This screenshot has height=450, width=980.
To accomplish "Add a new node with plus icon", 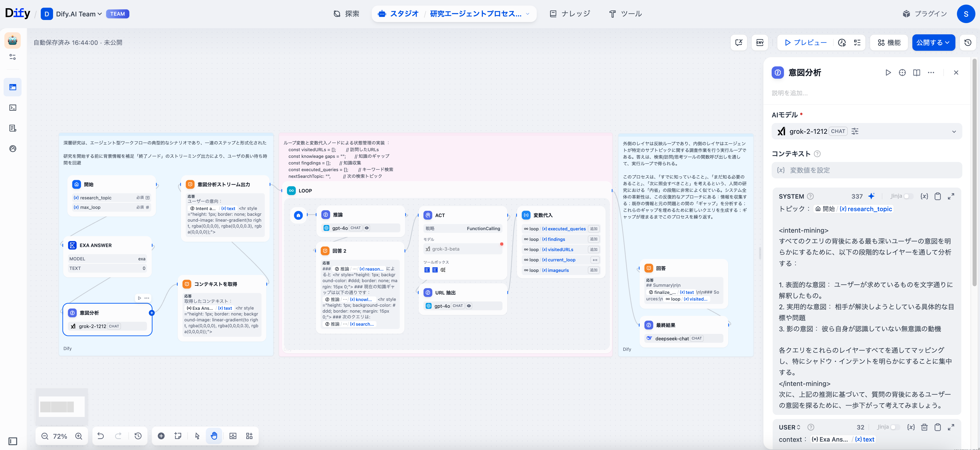I will (x=161, y=436).
